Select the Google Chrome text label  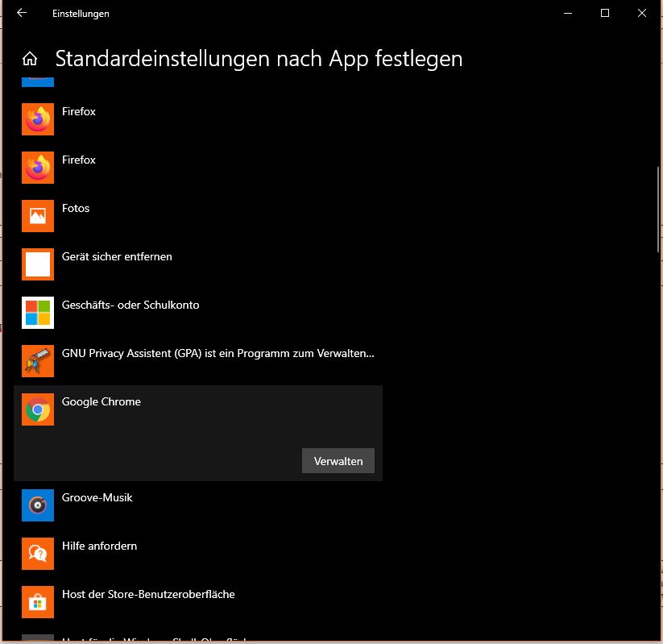coord(102,401)
